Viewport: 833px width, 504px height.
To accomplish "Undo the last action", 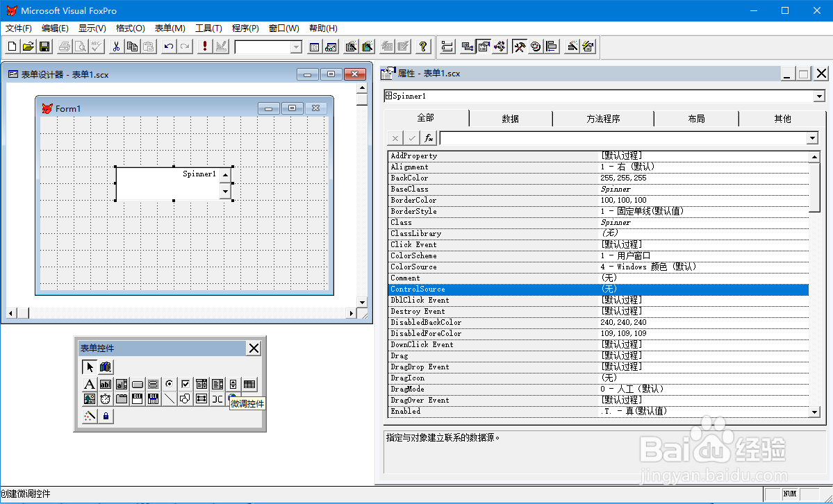I will pyautogui.click(x=168, y=47).
